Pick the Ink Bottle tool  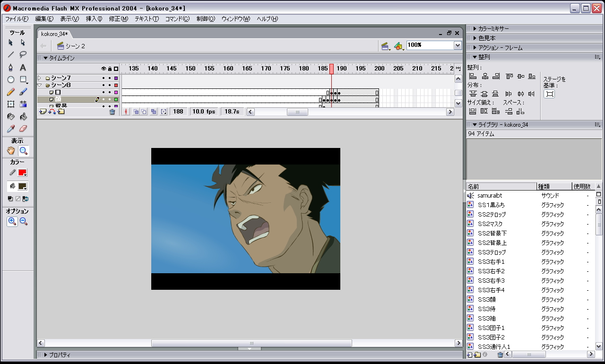click(x=11, y=116)
